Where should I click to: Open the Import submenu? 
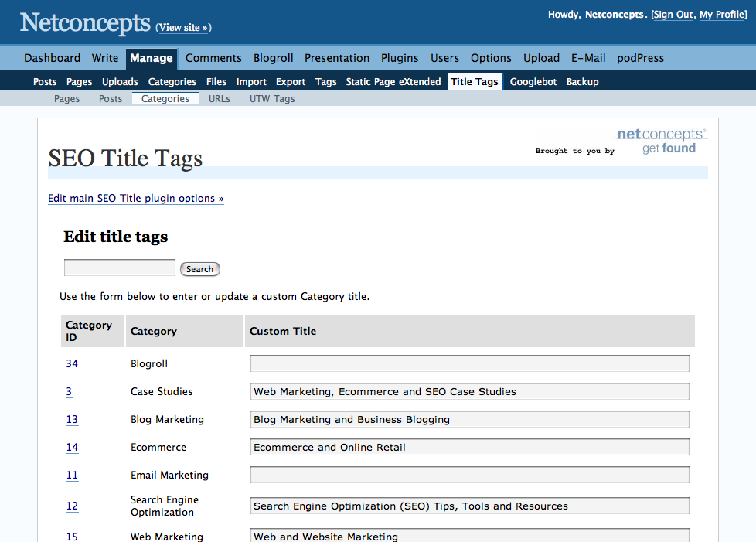(251, 82)
